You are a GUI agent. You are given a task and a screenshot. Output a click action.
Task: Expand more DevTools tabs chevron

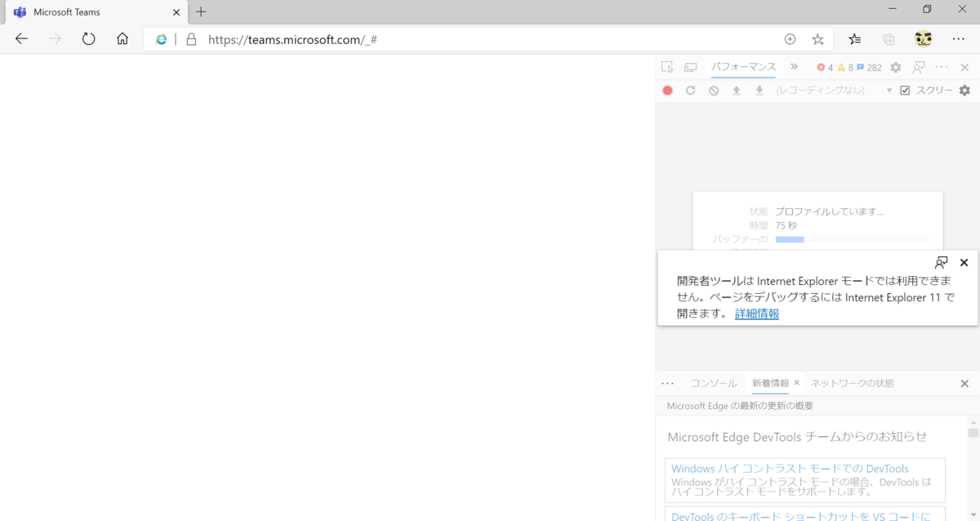pyautogui.click(x=794, y=67)
